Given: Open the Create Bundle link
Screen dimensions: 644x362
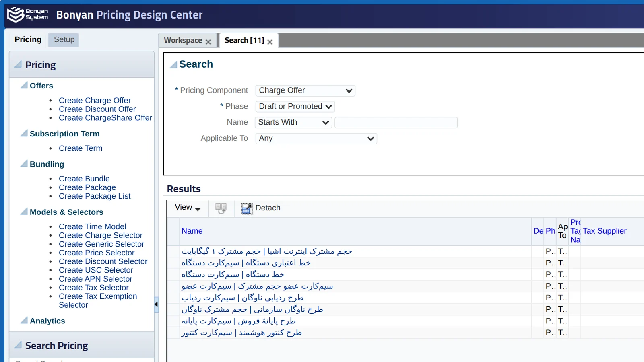Looking at the screenshot, I should pos(84,179).
